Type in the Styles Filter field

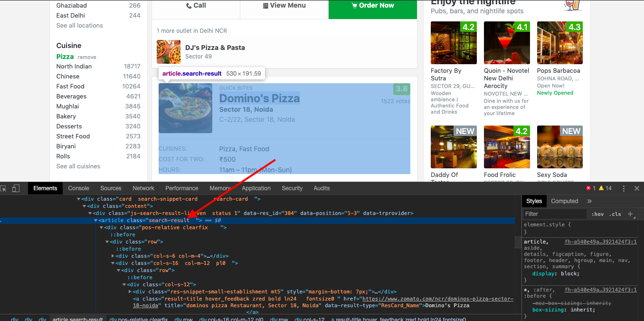(553, 214)
